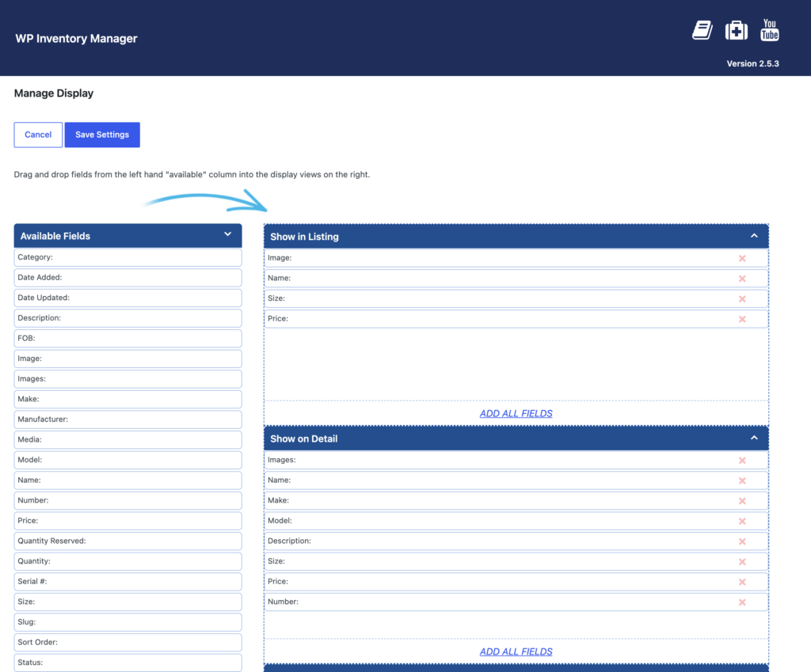Open the documentation book icon

[702, 31]
